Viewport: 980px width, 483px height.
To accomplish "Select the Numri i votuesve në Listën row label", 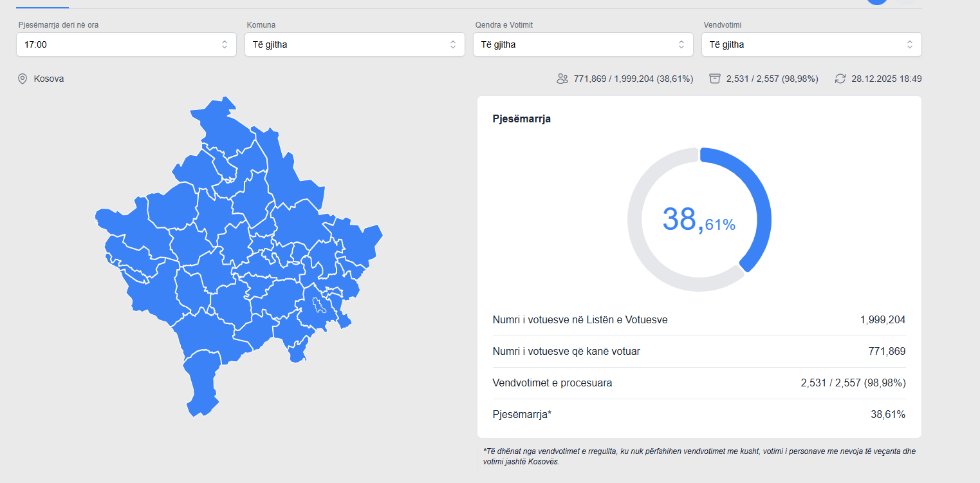I will [x=580, y=319].
